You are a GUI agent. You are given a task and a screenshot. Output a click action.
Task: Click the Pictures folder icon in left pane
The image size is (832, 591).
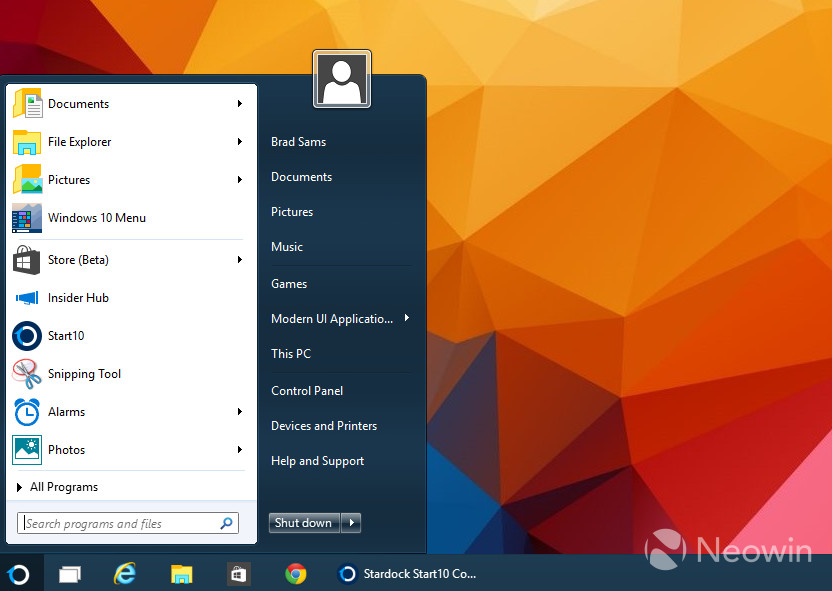coord(27,179)
